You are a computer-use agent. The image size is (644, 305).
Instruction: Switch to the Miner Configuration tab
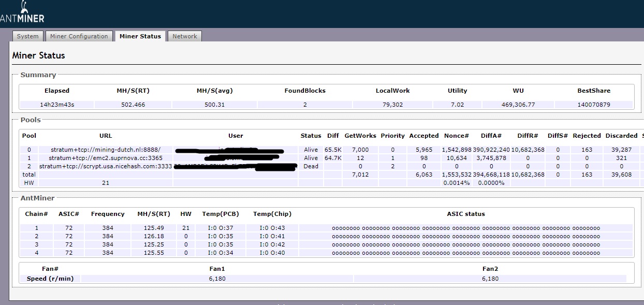[79, 36]
